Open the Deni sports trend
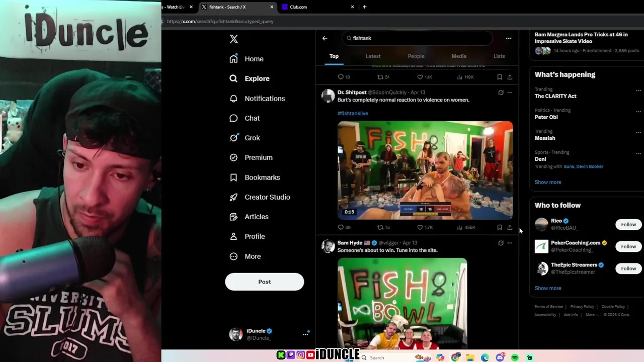This screenshot has width=644, height=362. tap(540, 159)
